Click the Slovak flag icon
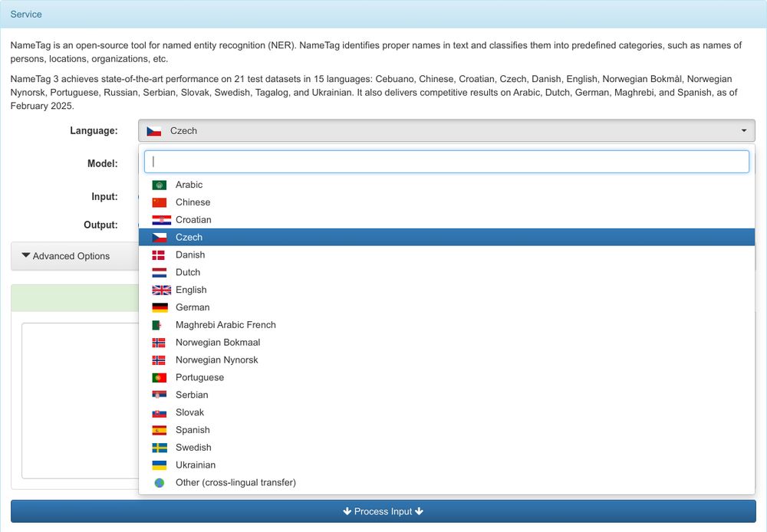This screenshot has height=532, width=767. (x=159, y=412)
